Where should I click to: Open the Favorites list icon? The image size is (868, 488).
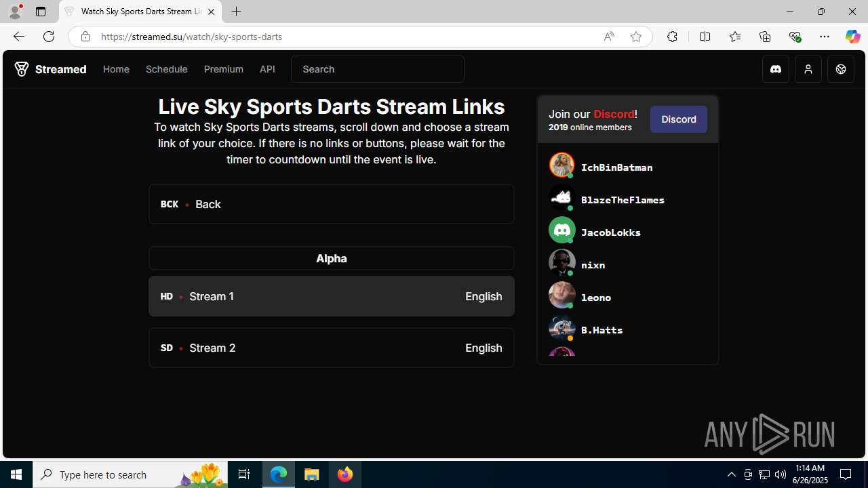tap(735, 37)
